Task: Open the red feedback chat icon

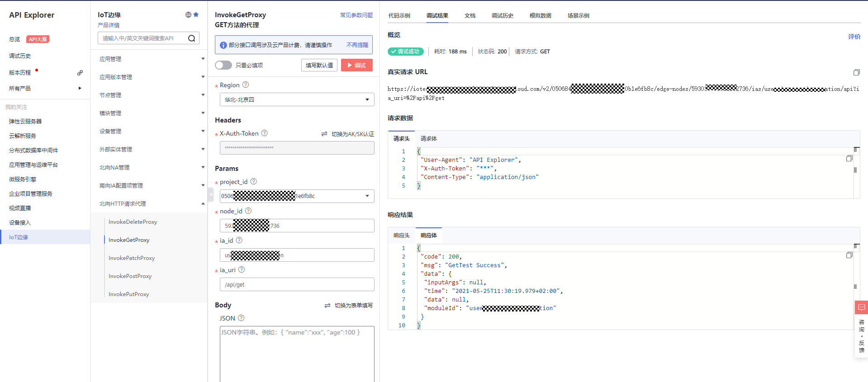Action: (862, 307)
